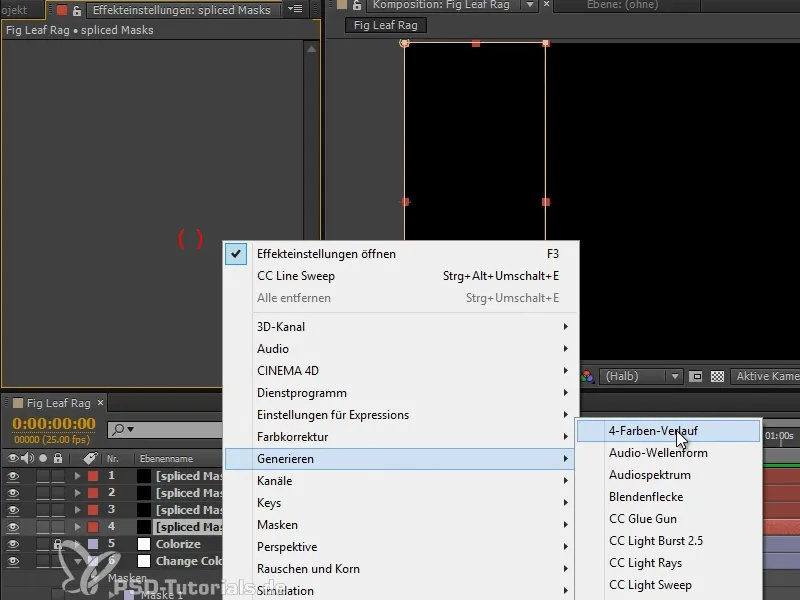Viewport: 800px width, 600px height.
Task: Open the Generieren submenu
Action: [399, 459]
